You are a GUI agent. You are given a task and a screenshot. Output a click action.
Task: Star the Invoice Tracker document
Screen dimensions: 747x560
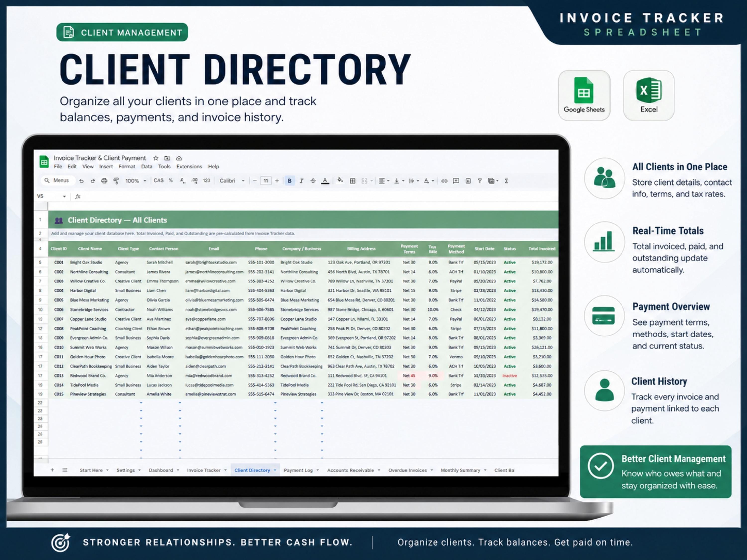click(x=156, y=158)
